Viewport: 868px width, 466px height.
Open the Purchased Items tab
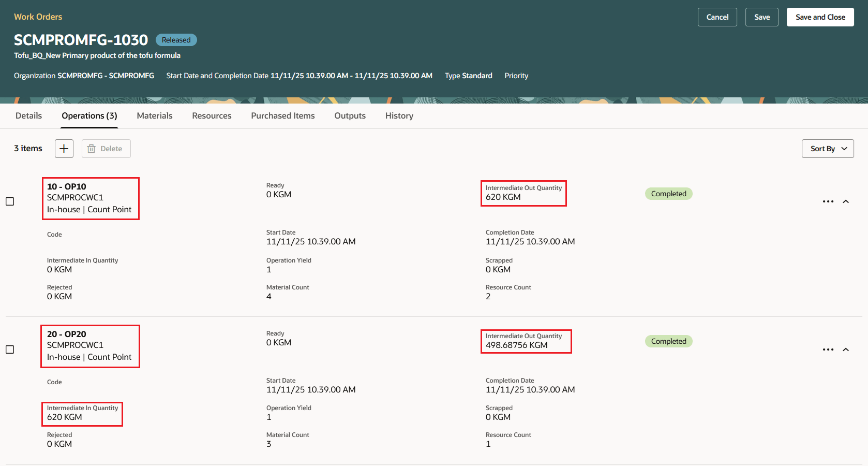click(x=282, y=115)
